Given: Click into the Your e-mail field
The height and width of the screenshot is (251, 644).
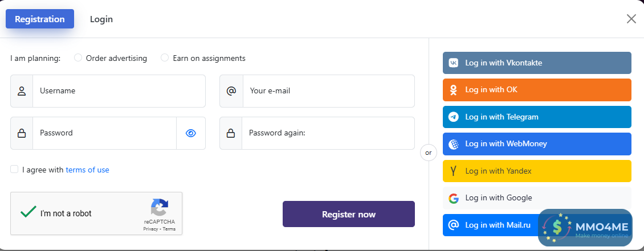Looking at the screenshot, I should pyautogui.click(x=328, y=91).
